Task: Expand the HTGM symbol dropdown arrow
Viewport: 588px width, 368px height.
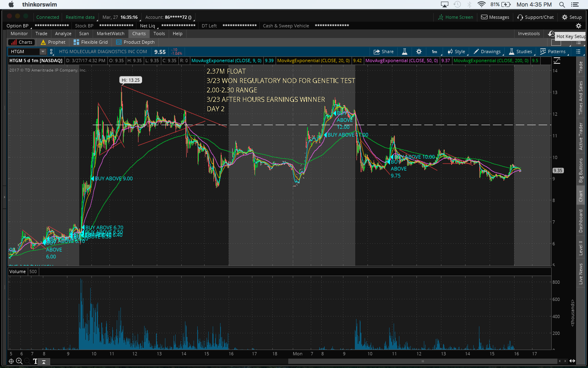Action: pos(42,52)
